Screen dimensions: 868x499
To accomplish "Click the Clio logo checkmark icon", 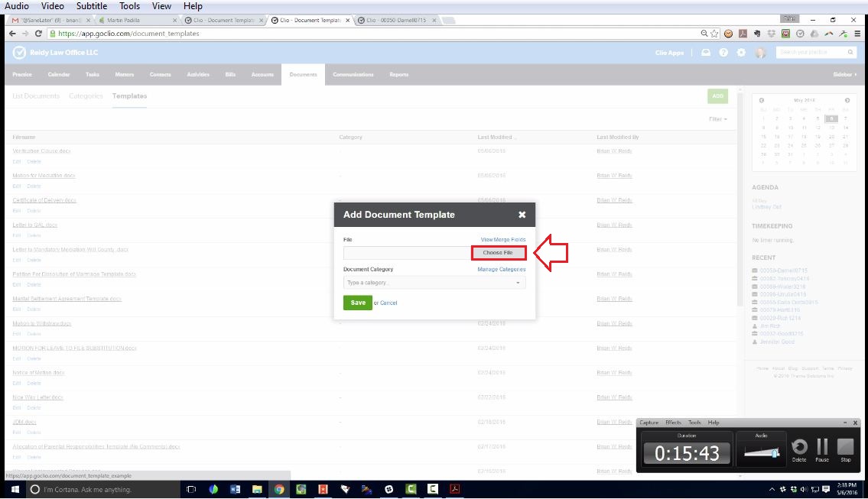I will click(19, 53).
